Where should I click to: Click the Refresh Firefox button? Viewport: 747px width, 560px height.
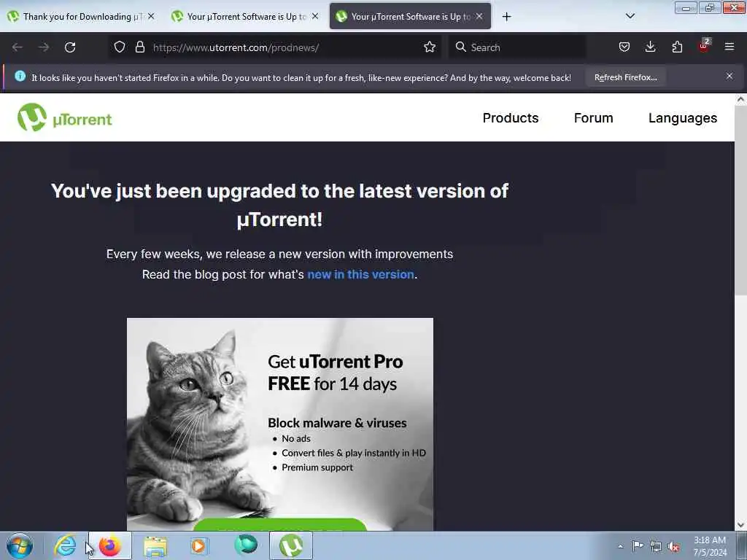[x=625, y=77]
